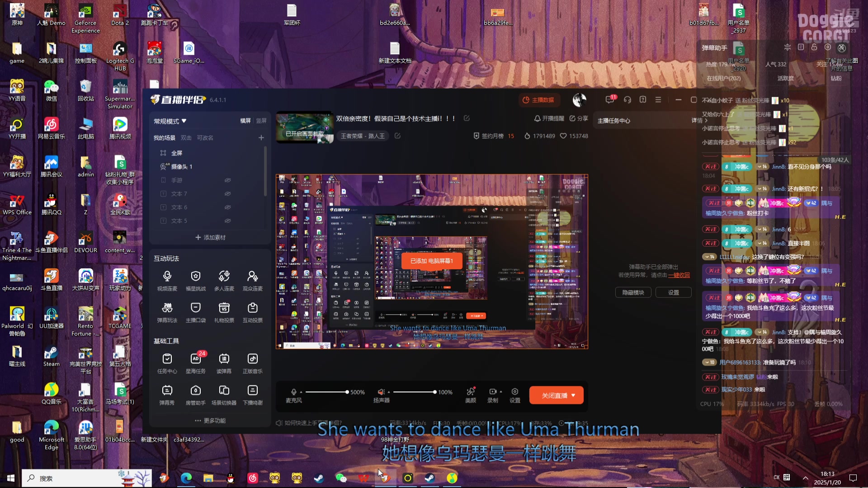Mute the 扬声器 speaker icon
Screen dimensions: 868x488
pos(381,392)
